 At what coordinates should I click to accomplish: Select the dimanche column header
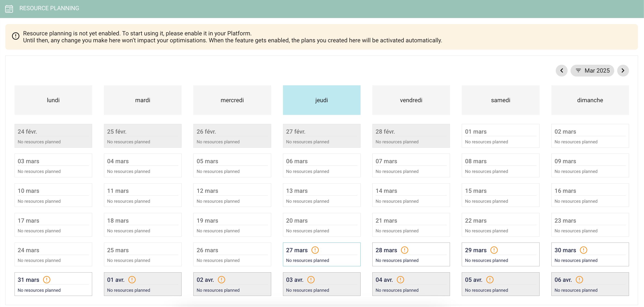coord(590,100)
